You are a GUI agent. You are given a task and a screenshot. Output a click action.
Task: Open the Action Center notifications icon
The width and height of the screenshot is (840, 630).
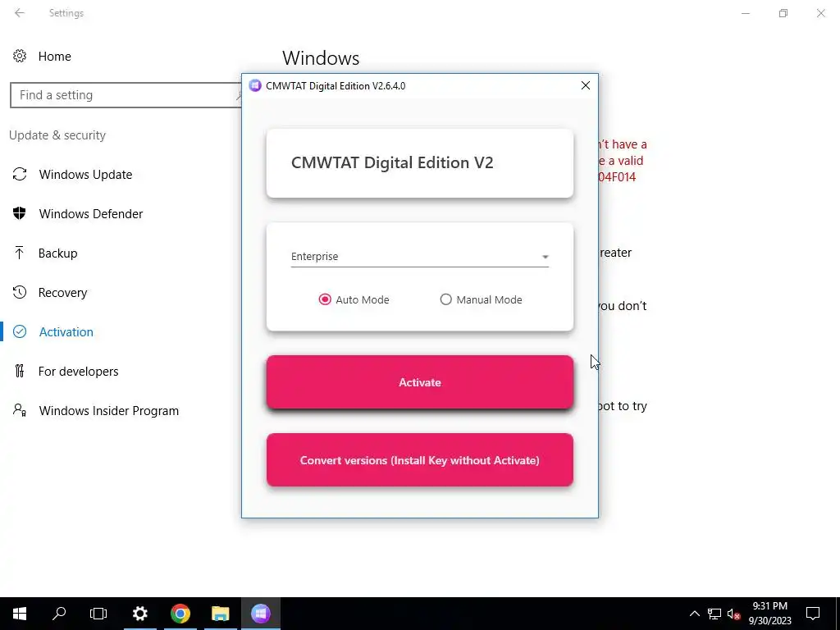(813, 614)
